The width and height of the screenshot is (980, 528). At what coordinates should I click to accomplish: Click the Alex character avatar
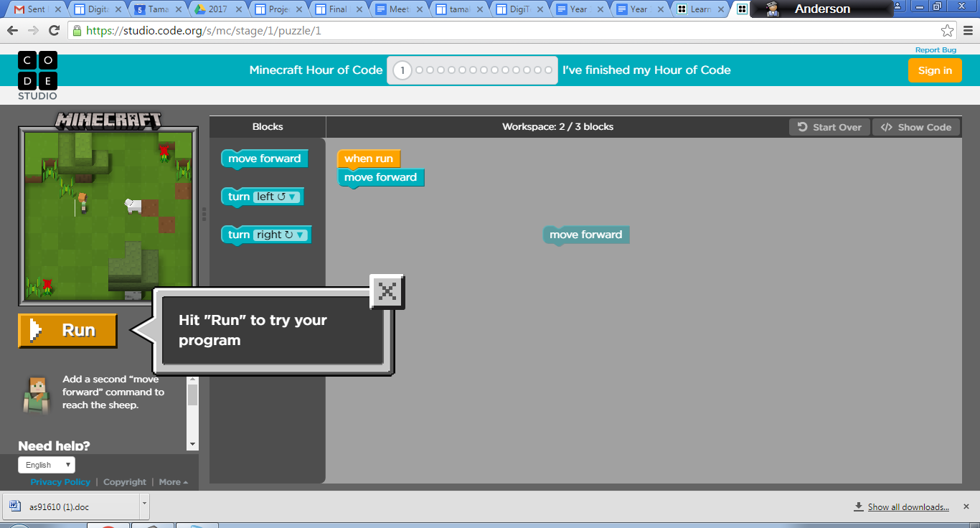[36, 394]
